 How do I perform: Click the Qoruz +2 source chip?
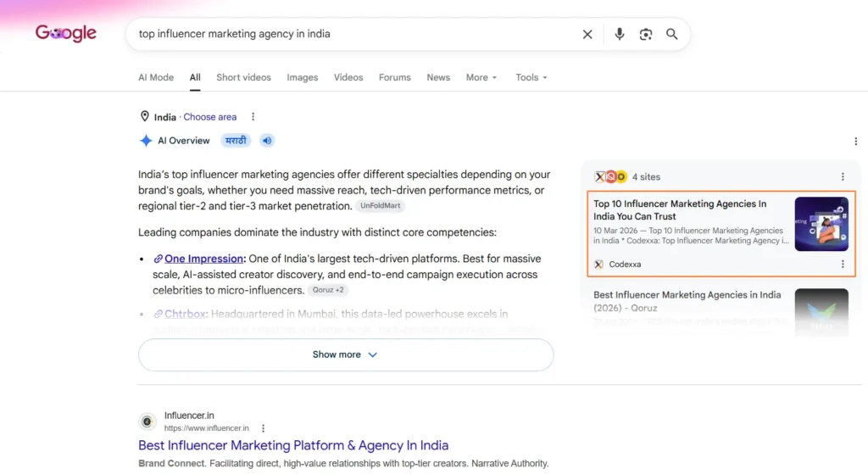click(328, 290)
